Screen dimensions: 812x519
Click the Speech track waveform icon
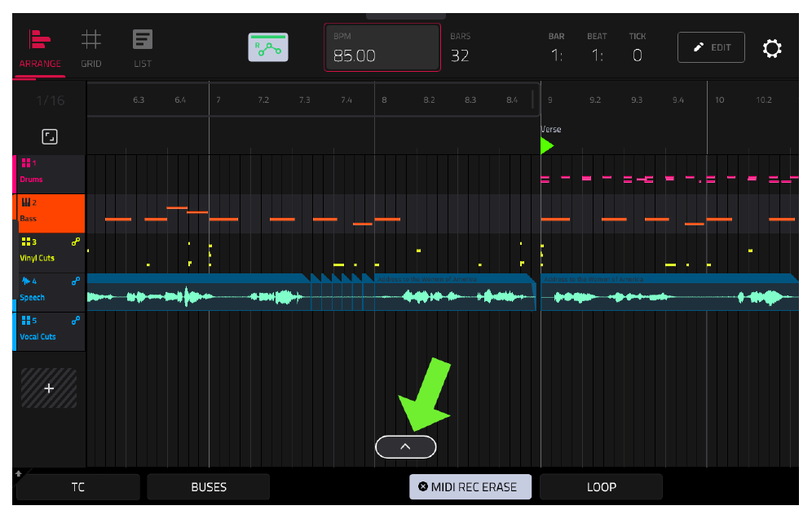click(x=26, y=281)
